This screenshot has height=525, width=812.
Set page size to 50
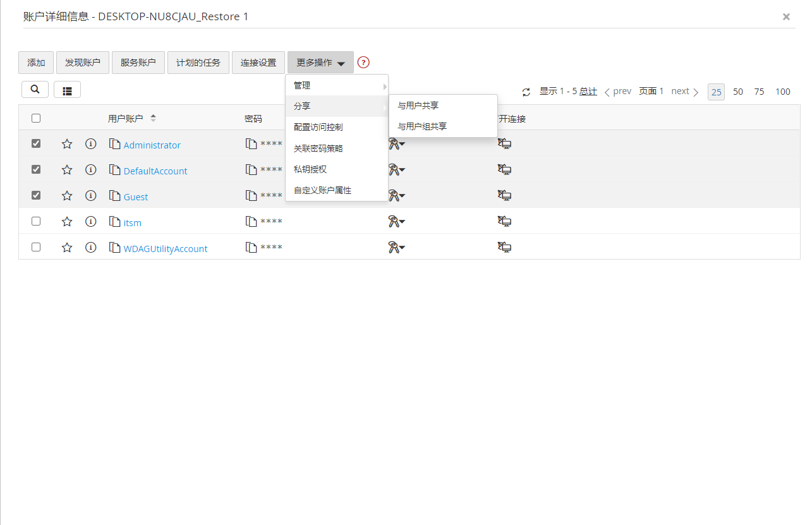tap(737, 92)
